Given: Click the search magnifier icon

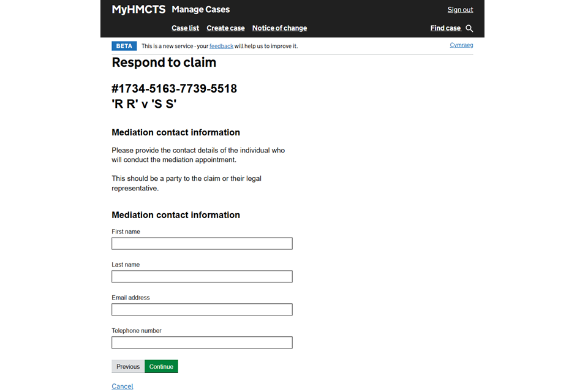Looking at the screenshot, I should tap(470, 28).
